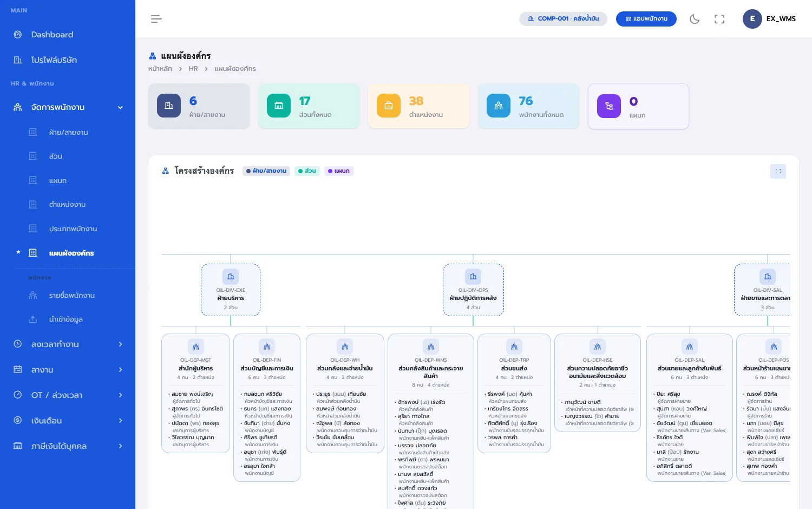The height and width of the screenshot is (509, 812).
Task: Open Dashboard from sidebar
Action: pos(68,35)
